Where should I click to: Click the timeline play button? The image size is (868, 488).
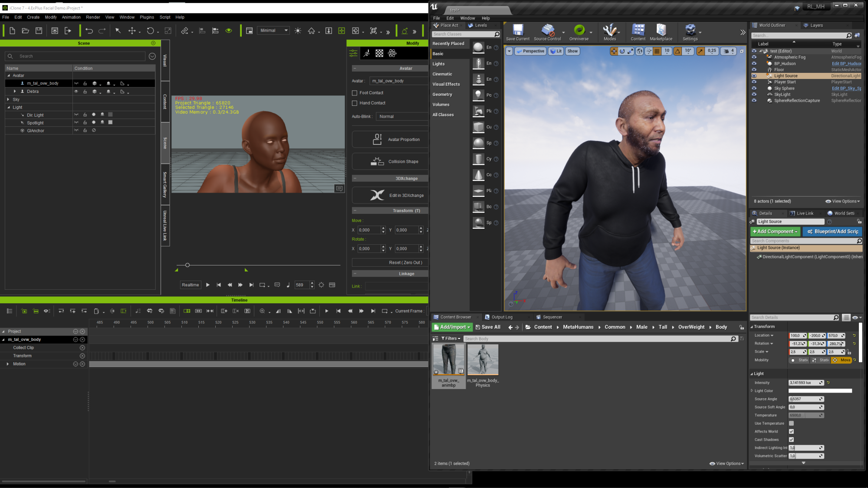pyautogui.click(x=327, y=311)
